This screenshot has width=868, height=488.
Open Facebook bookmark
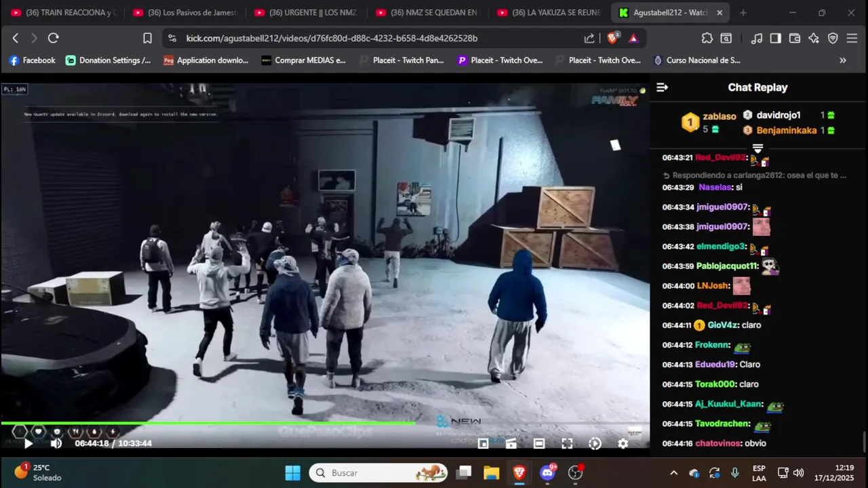(32, 60)
